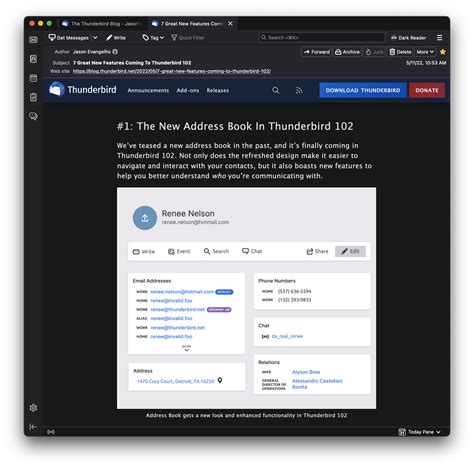Open the More actions dropdown
The width and height of the screenshot is (474, 468).
[x=425, y=52]
